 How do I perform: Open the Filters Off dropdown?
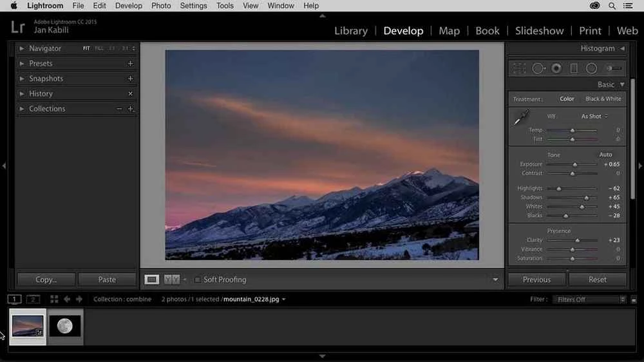(591, 300)
